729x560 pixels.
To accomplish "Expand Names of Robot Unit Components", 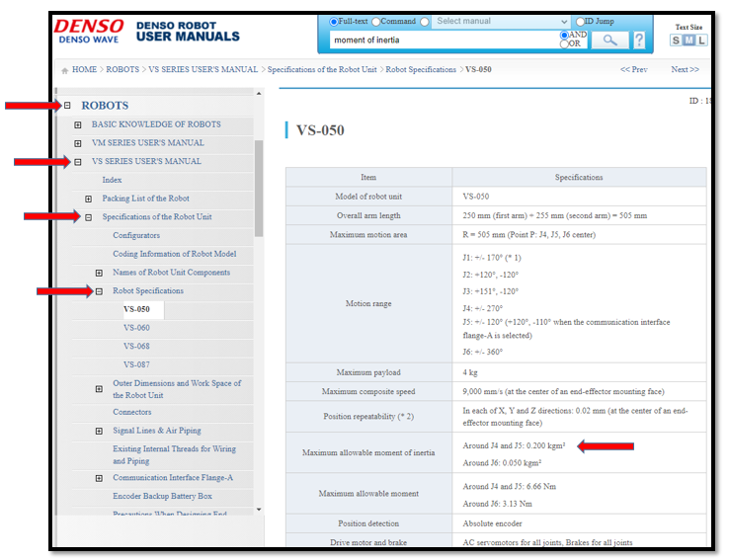I will pyautogui.click(x=99, y=273).
